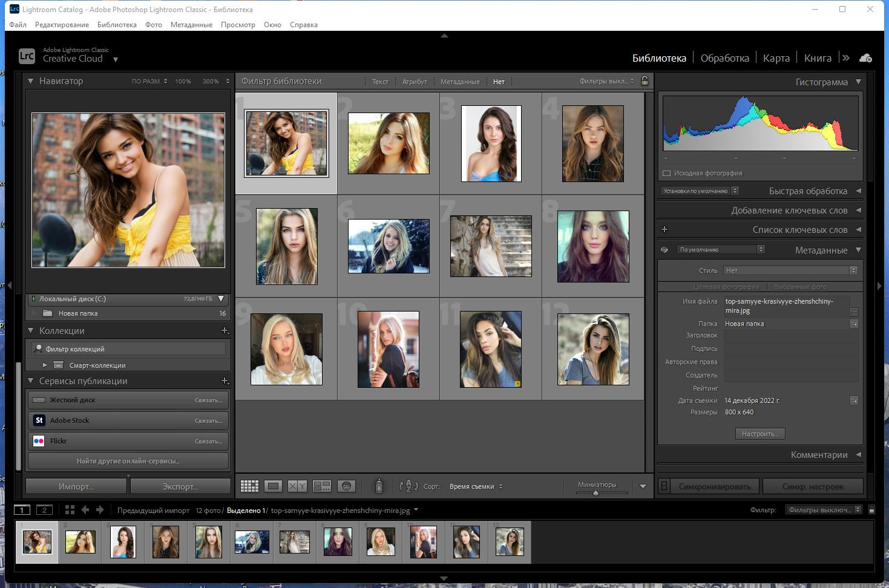Go forward with the filmstrip right arrow

click(x=100, y=510)
